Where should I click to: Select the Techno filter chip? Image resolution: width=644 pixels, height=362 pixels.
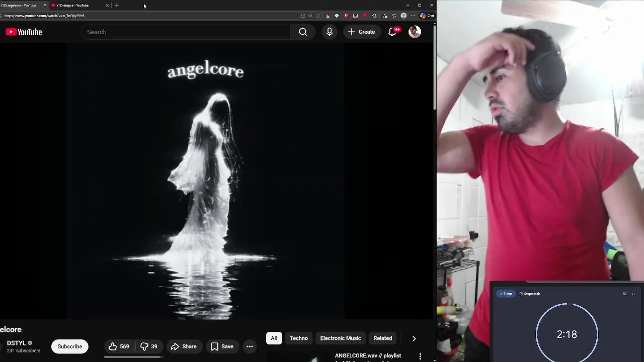coord(299,338)
